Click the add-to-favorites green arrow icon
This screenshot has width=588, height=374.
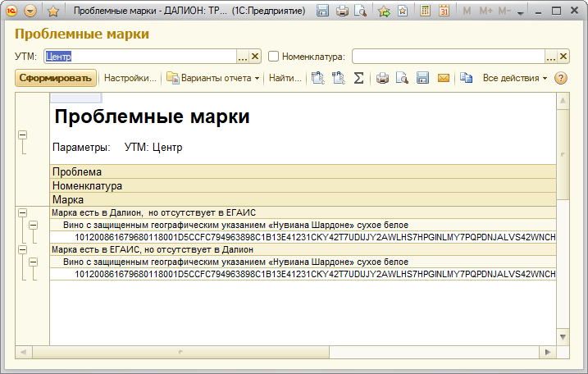(x=384, y=11)
